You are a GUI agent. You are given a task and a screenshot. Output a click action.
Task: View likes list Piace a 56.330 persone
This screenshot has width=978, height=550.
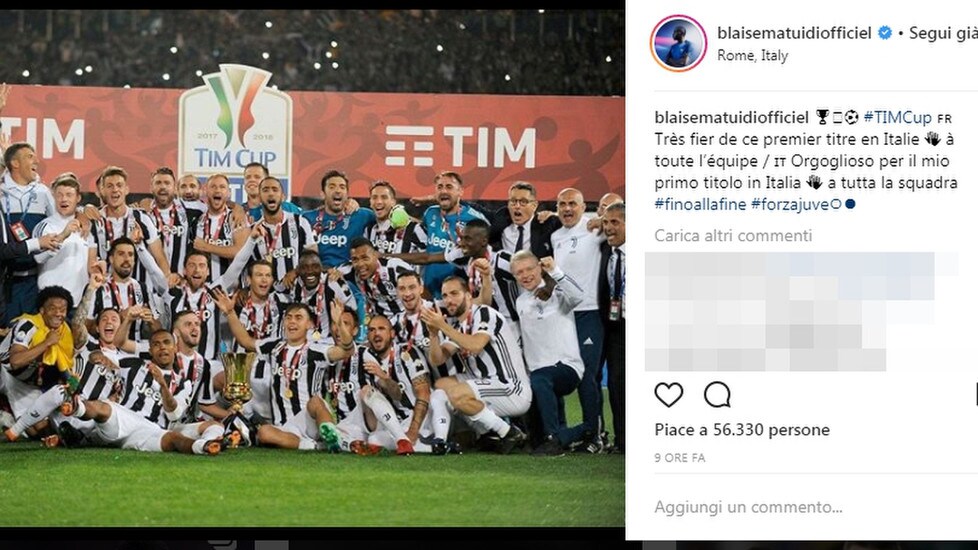pyautogui.click(x=742, y=430)
